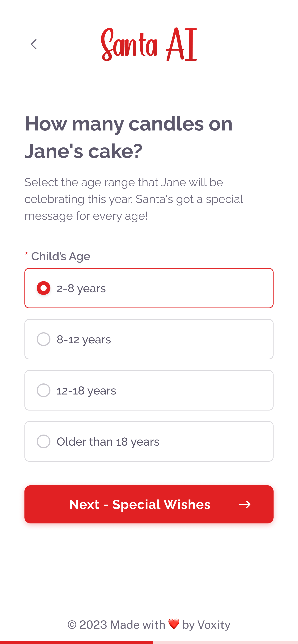Click the red required asterisk marker

tap(26, 254)
